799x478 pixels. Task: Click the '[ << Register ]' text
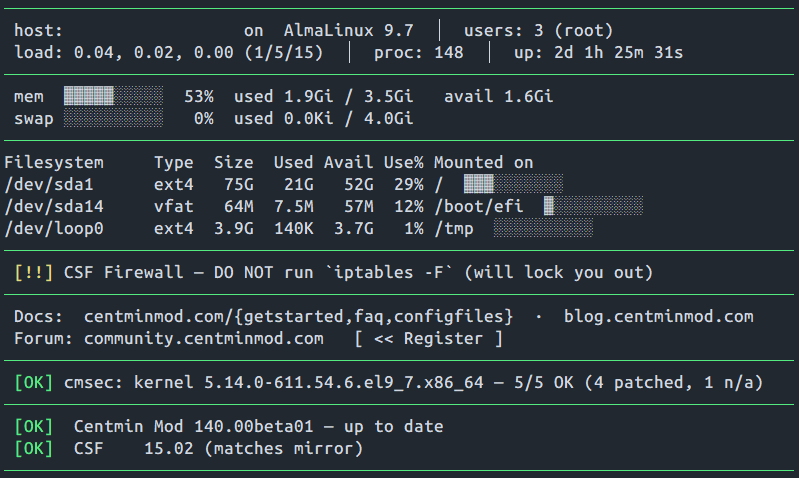pos(429,338)
